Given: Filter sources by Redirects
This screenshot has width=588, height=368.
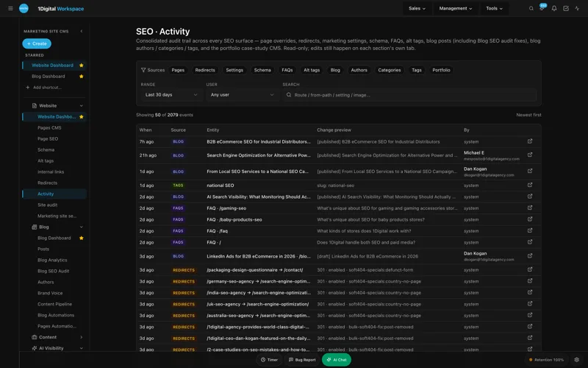Looking at the screenshot, I should [205, 70].
